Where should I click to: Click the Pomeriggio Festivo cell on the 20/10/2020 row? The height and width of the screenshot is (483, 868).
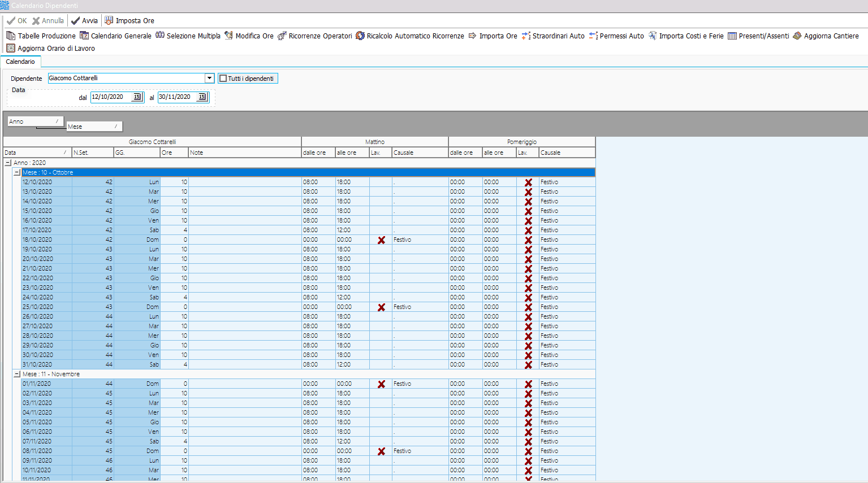pyautogui.click(x=567, y=259)
